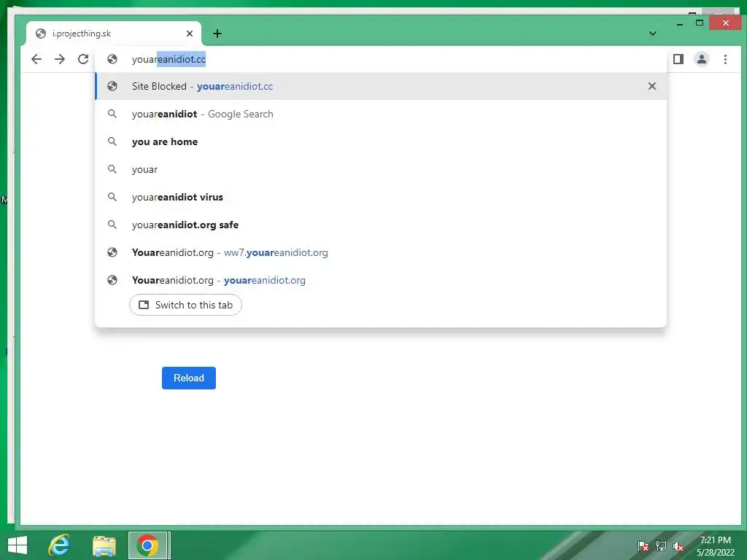This screenshot has height=560, width=747.
Task: Click the Switch to this tab button
Action: pyautogui.click(x=185, y=305)
